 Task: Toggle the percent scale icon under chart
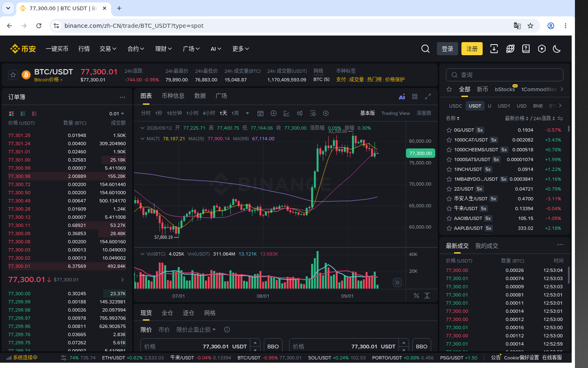(416, 296)
